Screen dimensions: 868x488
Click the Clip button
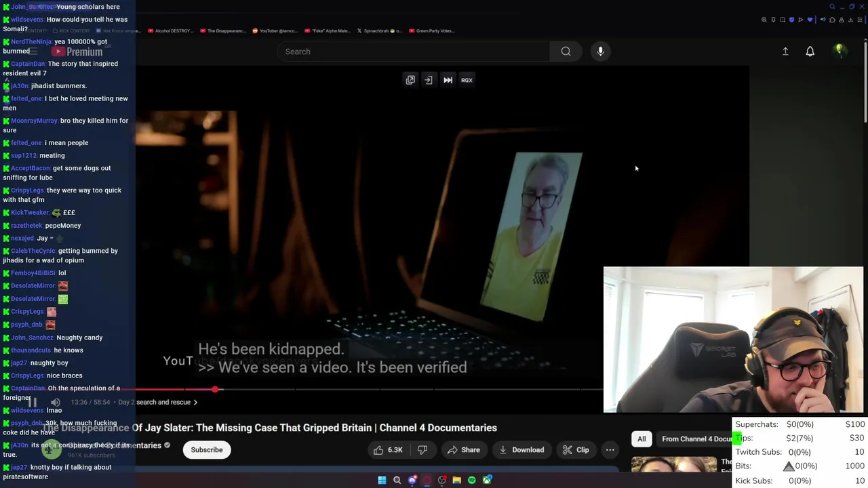576,450
